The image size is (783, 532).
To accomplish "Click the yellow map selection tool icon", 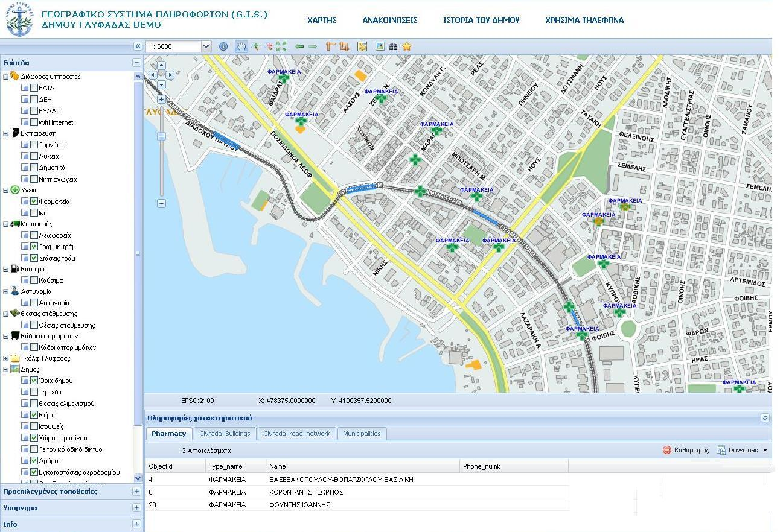I will pos(362,46).
